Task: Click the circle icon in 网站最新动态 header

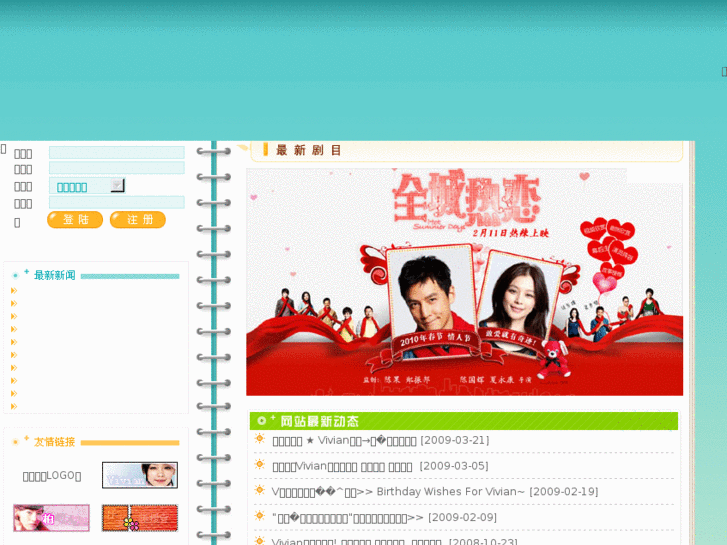Action: point(261,421)
